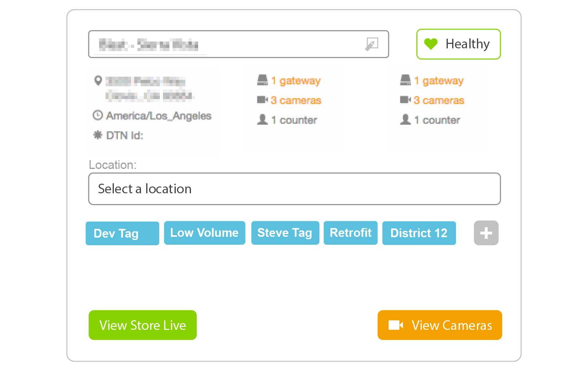Open the View Cameras button
The height and width of the screenshot is (371, 588).
click(x=440, y=325)
